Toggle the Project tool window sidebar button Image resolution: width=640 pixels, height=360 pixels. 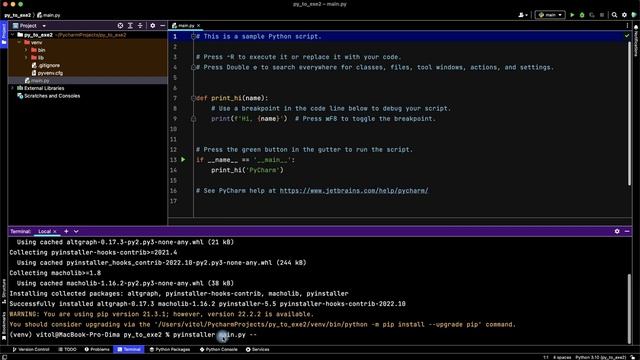pyautogui.click(x=4, y=35)
